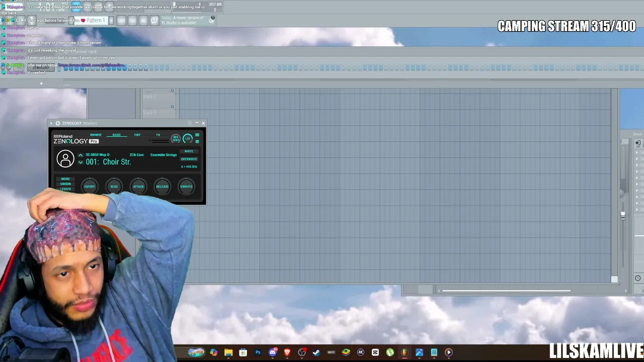Open the FL Studio help chat icon

(x=154, y=21)
